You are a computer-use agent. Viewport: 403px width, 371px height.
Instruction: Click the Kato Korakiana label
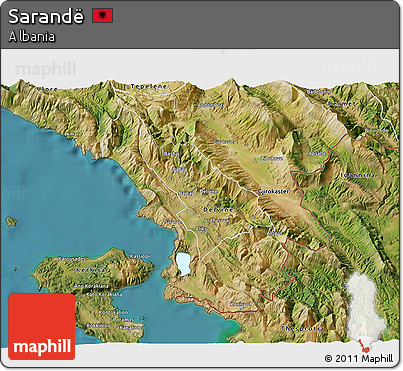tap(104, 294)
